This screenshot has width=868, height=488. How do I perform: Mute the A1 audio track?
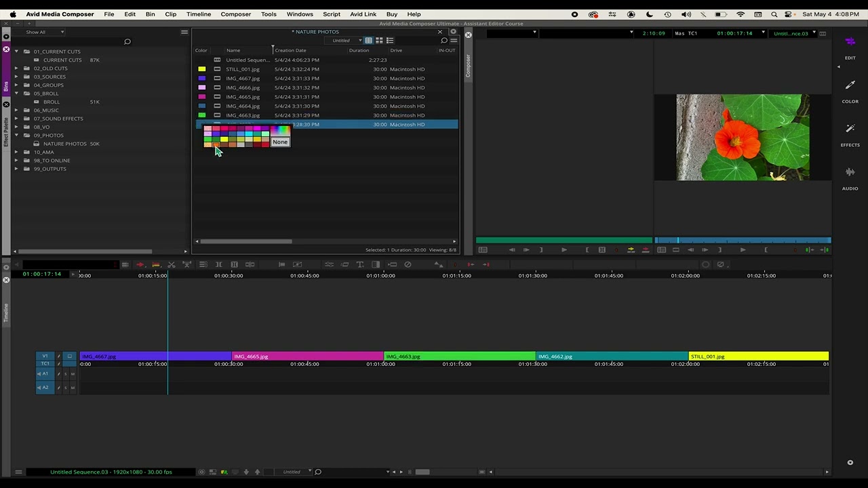click(x=73, y=374)
